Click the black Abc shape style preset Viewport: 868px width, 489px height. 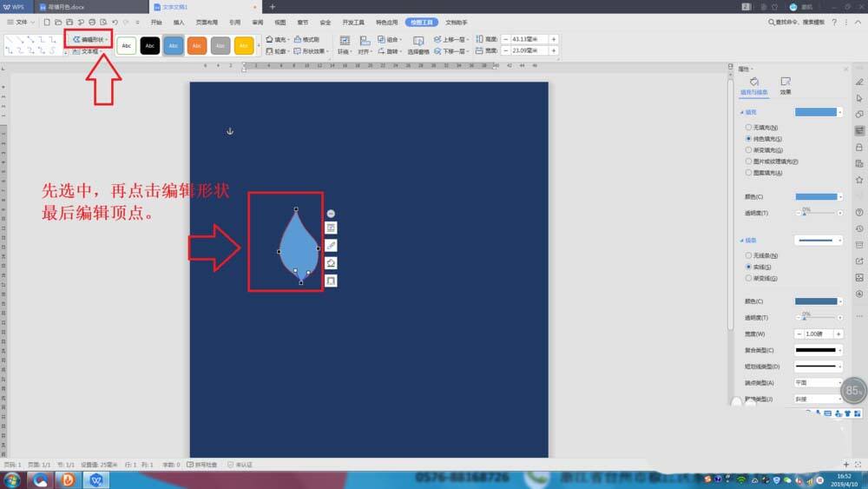tap(150, 45)
